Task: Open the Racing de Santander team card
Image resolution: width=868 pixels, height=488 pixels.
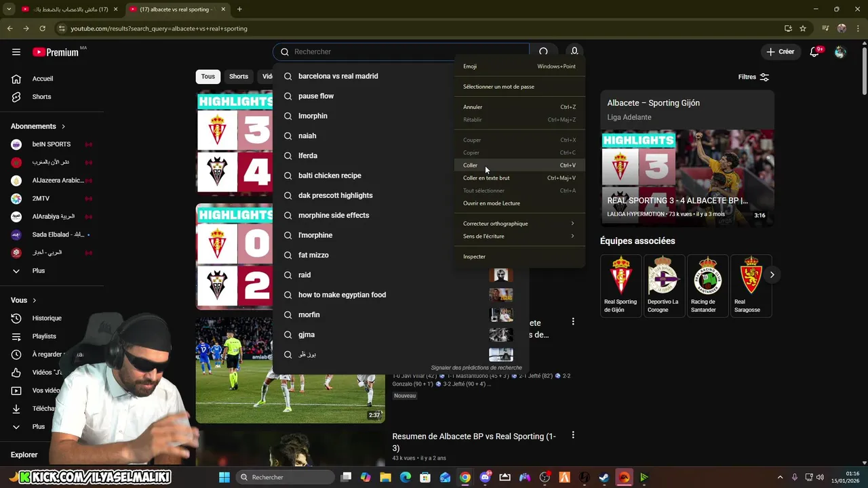Action: [707, 285]
